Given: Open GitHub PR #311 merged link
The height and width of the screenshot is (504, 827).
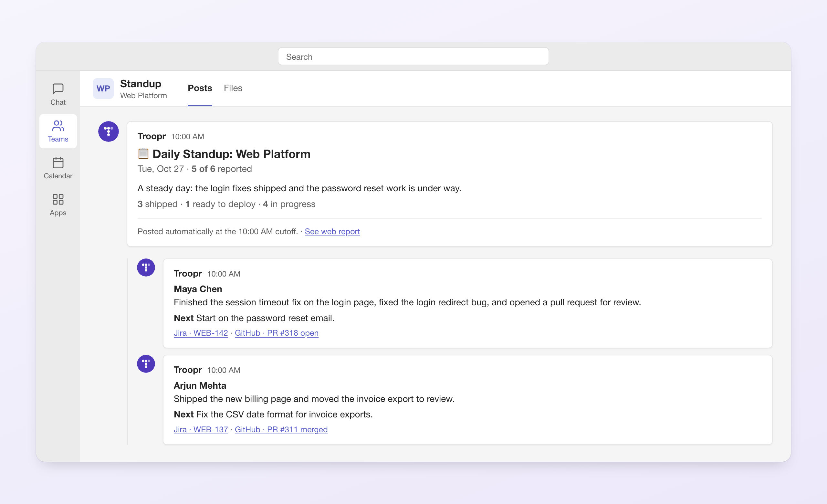Looking at the screenshot, I should pyautogui.click(x=281, y=429).
